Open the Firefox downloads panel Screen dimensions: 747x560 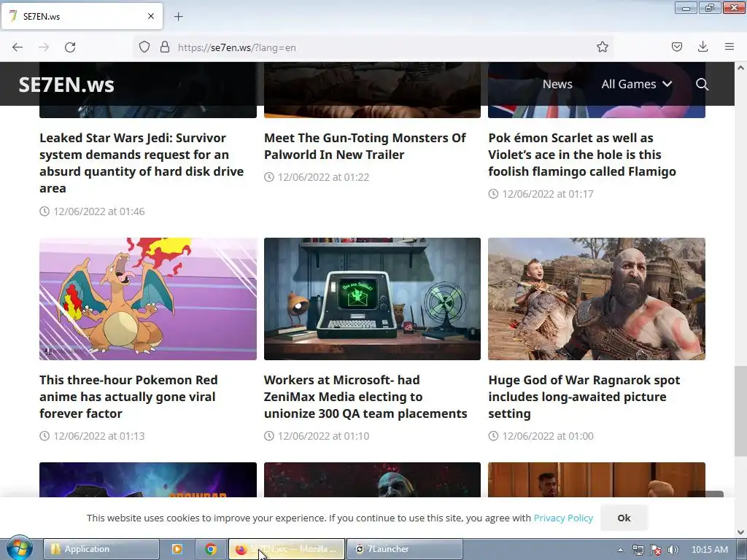click(703, 47)
